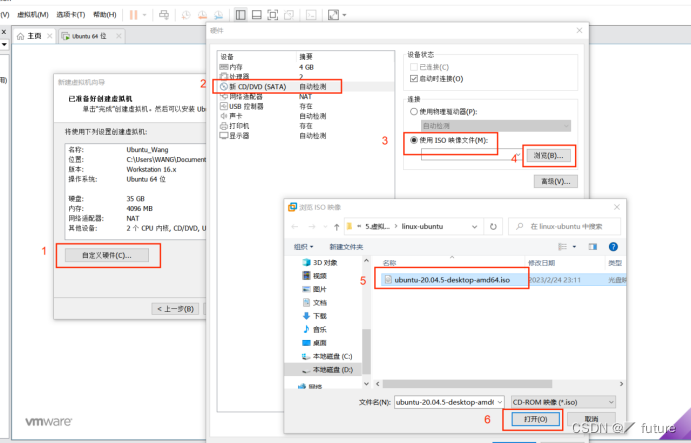
Task: Click horizontal scrollbar in file list
Action: pos(467,384)
